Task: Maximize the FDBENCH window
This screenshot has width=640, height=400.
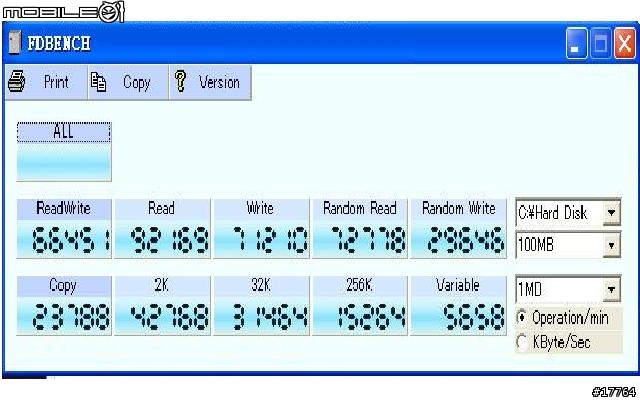Action: point(600,43)
